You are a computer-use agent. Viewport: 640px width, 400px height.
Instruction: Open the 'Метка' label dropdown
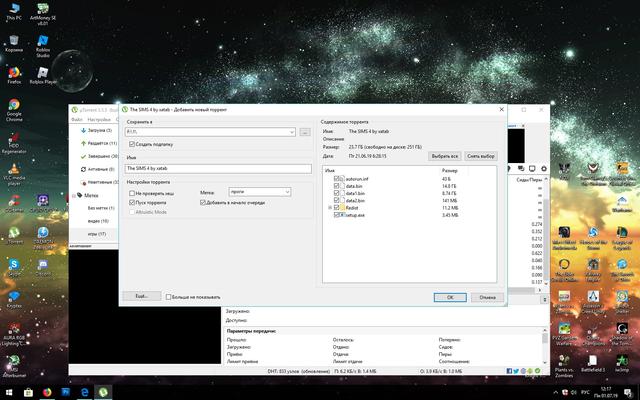pos(259,191)
